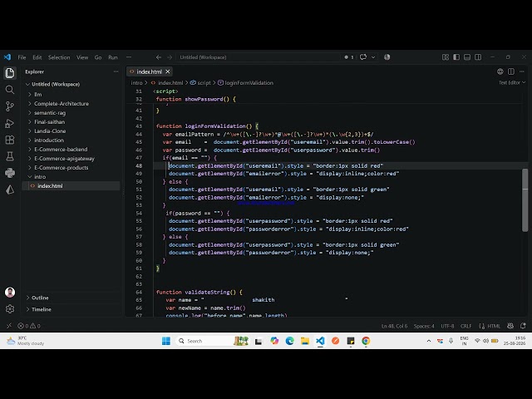Viewport: 532px width, 399px height.
Task: Expand the Timeline section
Action: point(71,309)
